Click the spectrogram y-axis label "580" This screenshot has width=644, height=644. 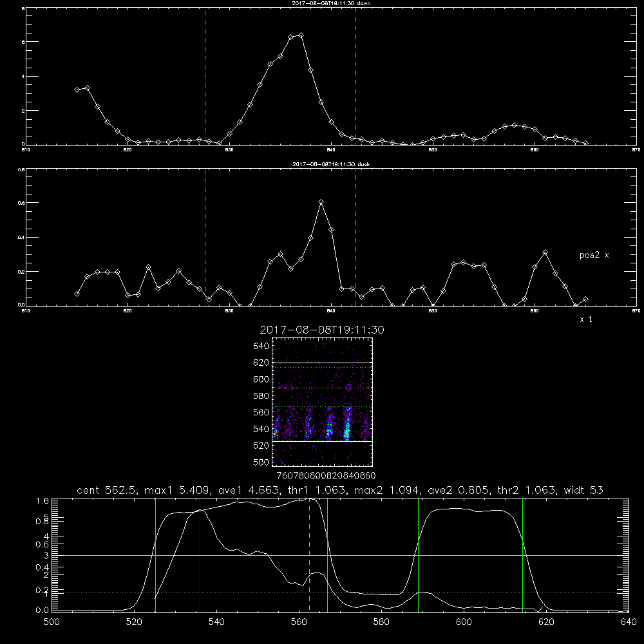click(261, 396)
